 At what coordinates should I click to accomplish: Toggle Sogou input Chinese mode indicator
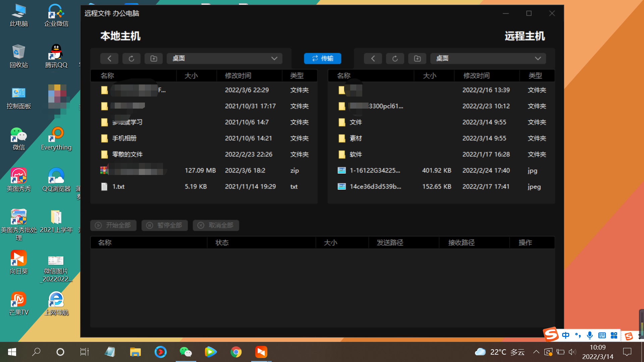566,335
